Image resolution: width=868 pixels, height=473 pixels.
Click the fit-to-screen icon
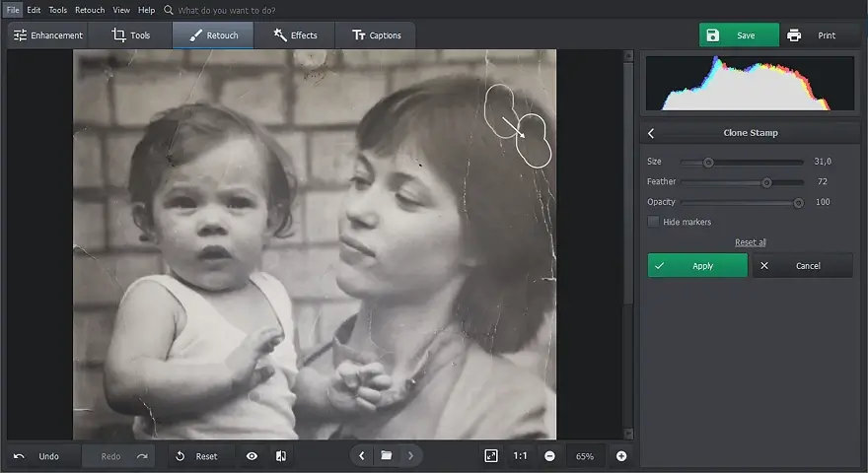click(491, 456)
